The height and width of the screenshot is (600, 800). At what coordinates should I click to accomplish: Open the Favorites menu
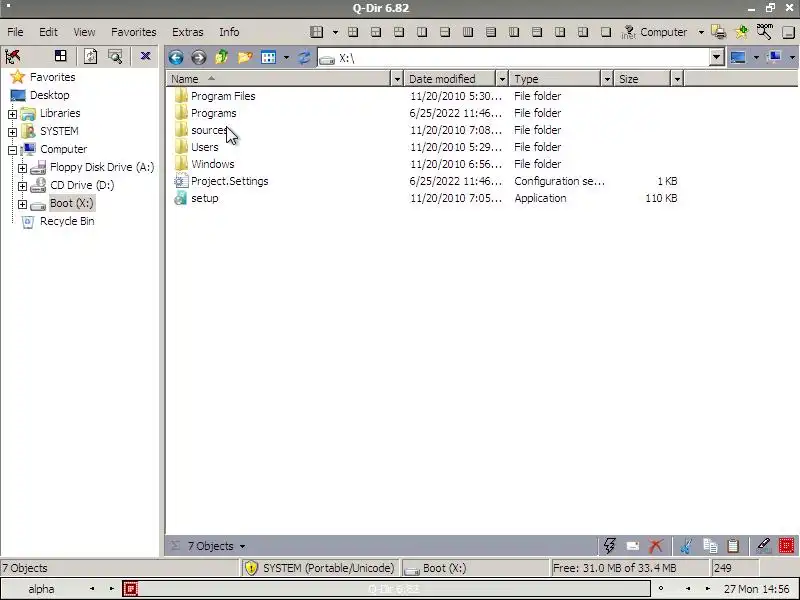(134, 32)
